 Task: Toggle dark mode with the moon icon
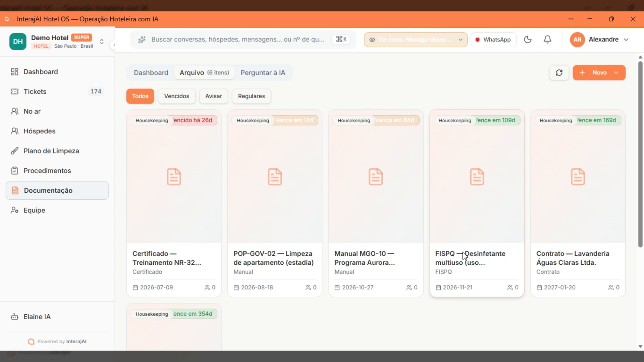click(528, 40)
